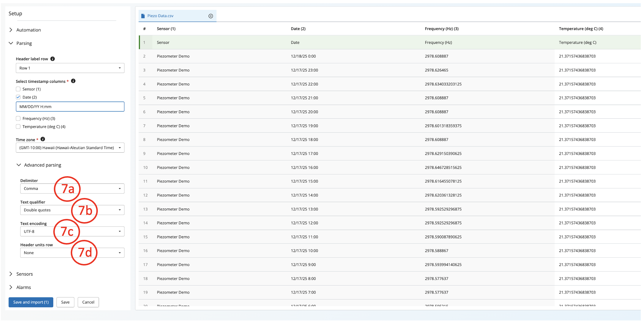Open the Header label row dropdown
The width and height of the screenshot is (644, 321).
tap(70, 68)
